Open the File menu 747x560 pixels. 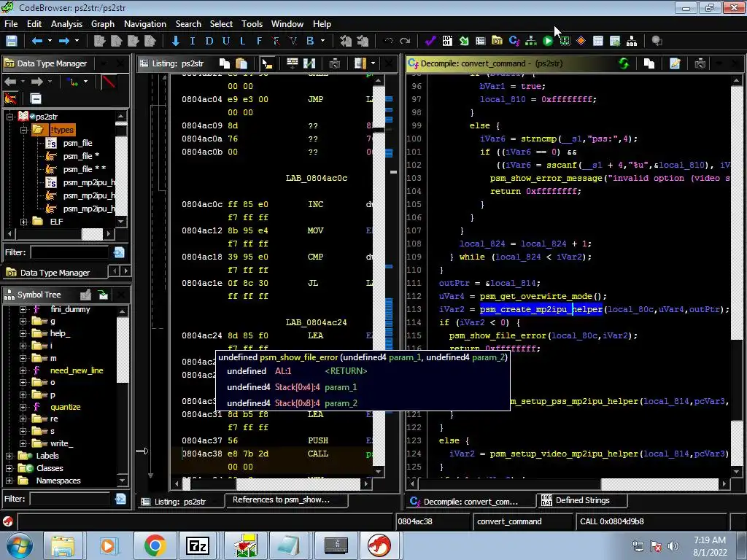click(11, 24)
